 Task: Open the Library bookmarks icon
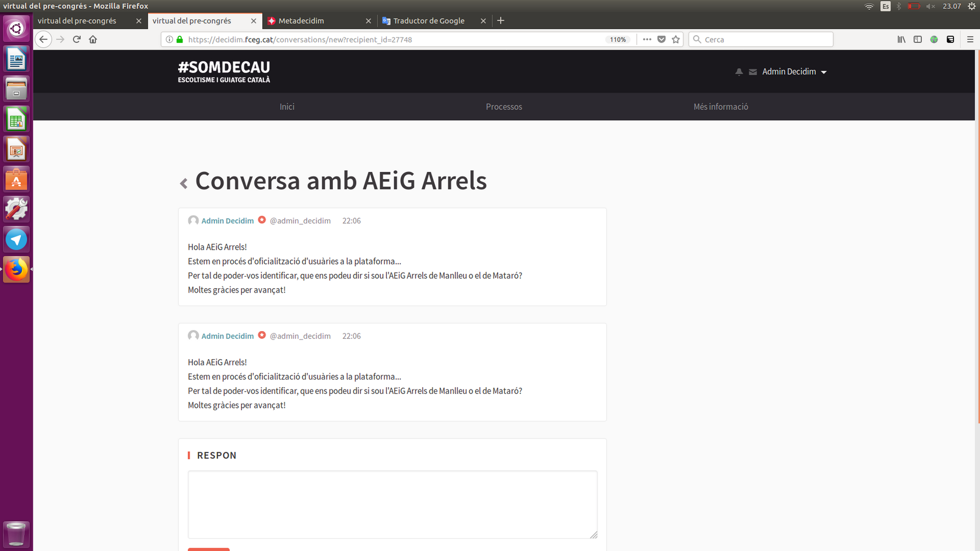901,40
